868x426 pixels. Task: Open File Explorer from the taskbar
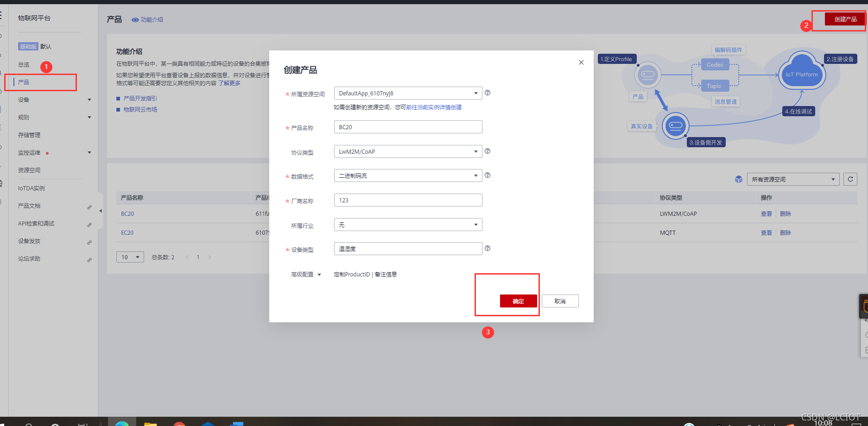pyautogui.click(x=150, y=423)
